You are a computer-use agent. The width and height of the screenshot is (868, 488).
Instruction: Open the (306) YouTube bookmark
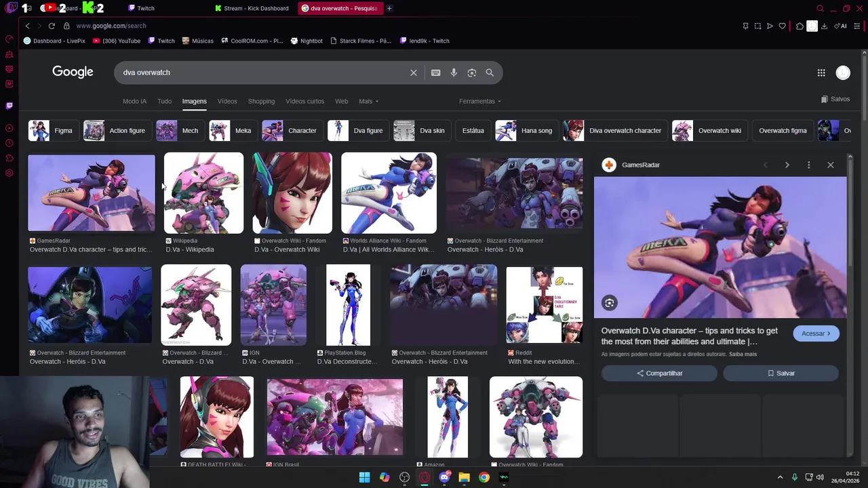coord(117,41)
